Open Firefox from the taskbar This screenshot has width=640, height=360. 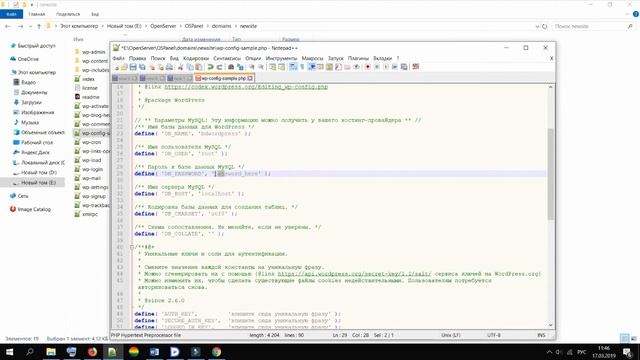(92, 351)
